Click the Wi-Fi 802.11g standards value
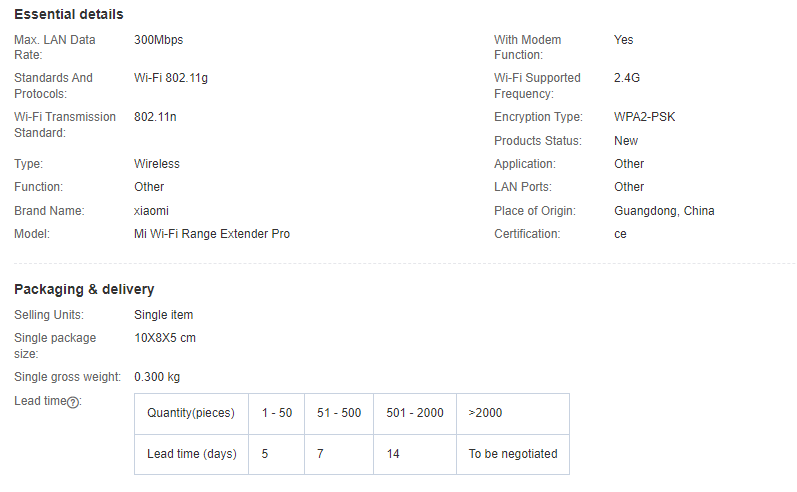The image size is (797, 492). pos(171,78)
